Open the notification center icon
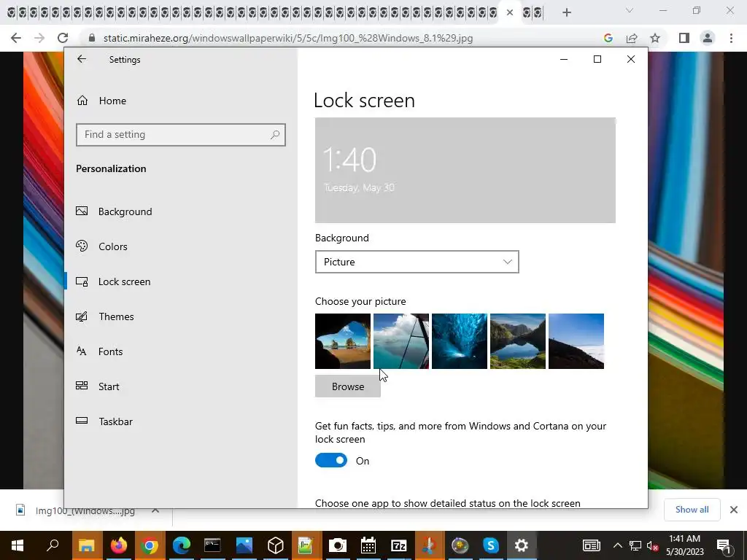 click(724, 545)
